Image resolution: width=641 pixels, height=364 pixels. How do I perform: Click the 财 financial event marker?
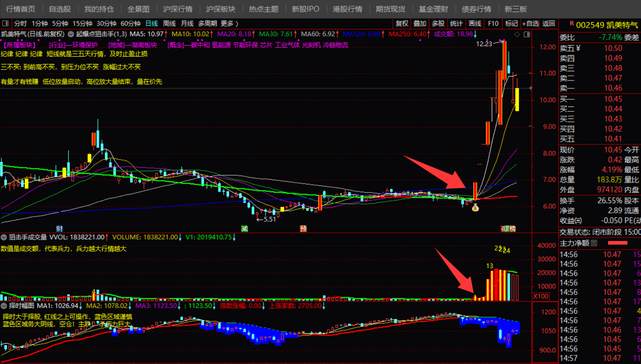60,229
